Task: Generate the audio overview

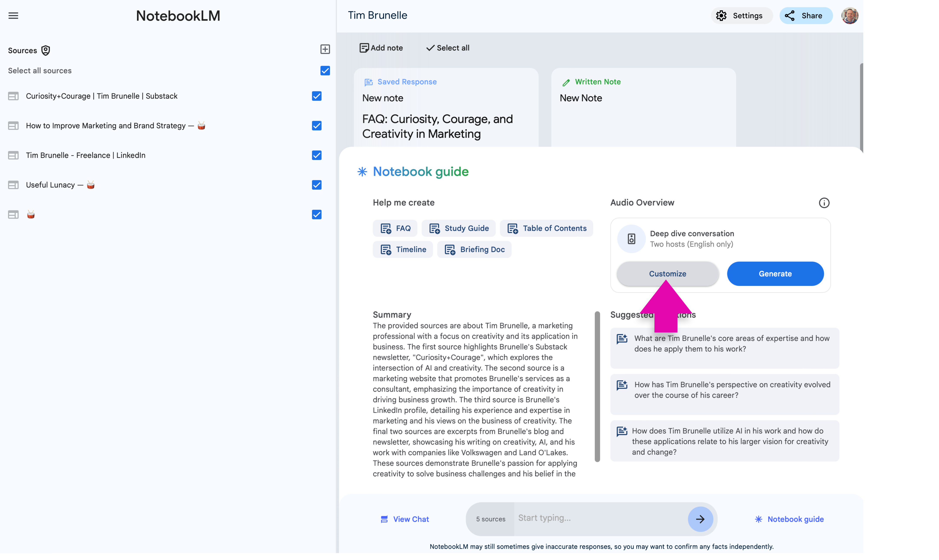Action: (x=775, y=273)
